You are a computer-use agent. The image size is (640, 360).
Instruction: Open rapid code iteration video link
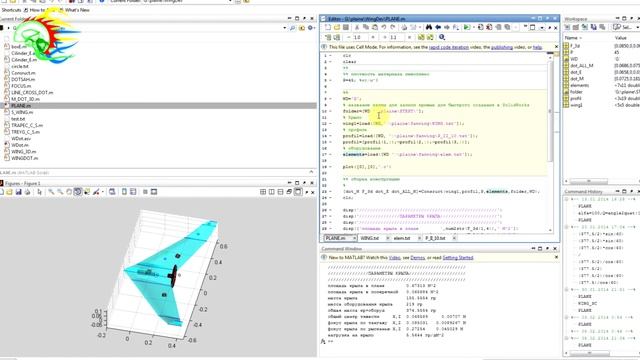coord(449,47)
